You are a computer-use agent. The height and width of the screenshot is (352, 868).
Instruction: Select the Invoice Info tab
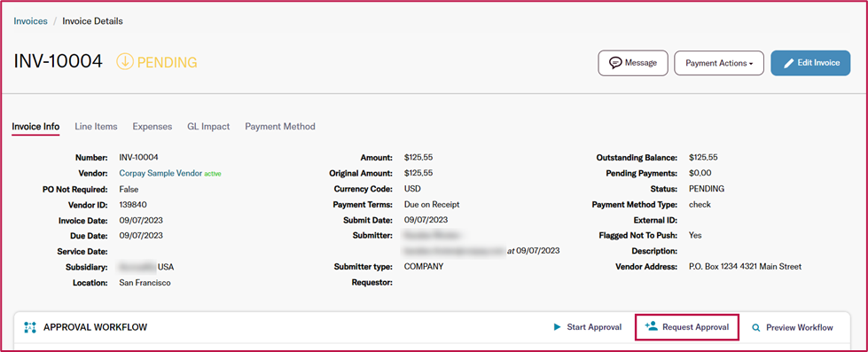click(35, 126)
